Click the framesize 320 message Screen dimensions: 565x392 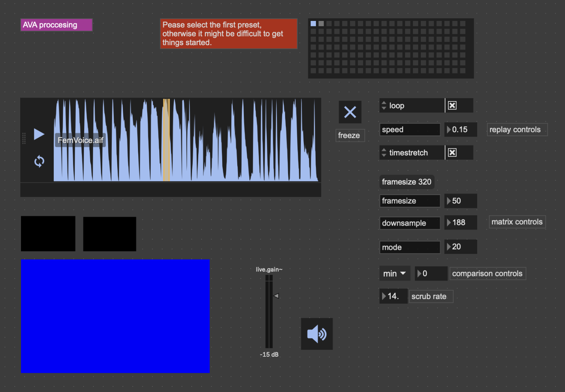(x=407, y=182)
